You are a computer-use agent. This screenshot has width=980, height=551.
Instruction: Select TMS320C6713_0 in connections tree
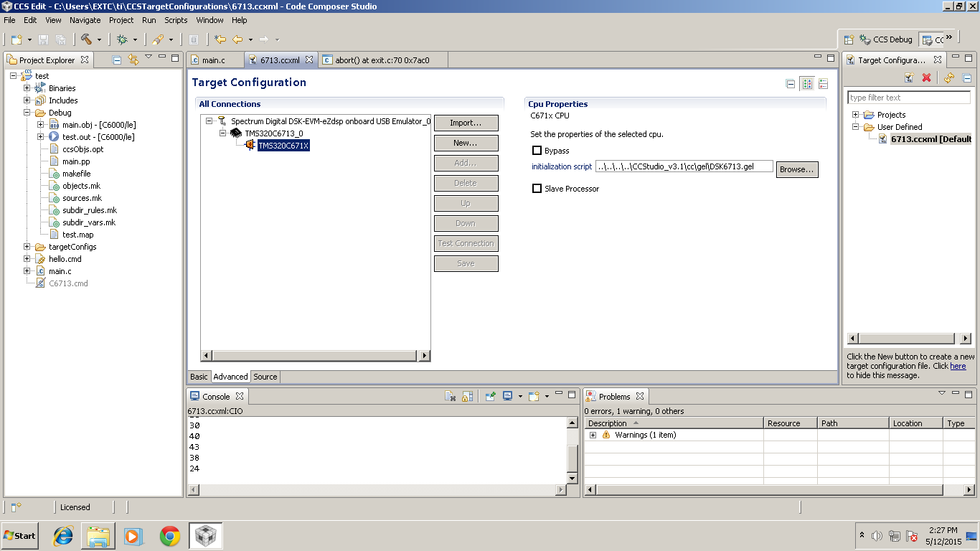coord(273,133)
